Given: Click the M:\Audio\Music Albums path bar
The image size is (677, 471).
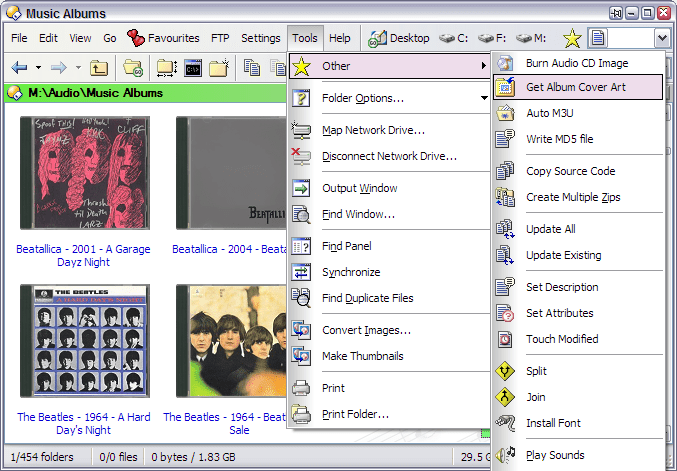Looking at the screenshot, I should [145, 93].
